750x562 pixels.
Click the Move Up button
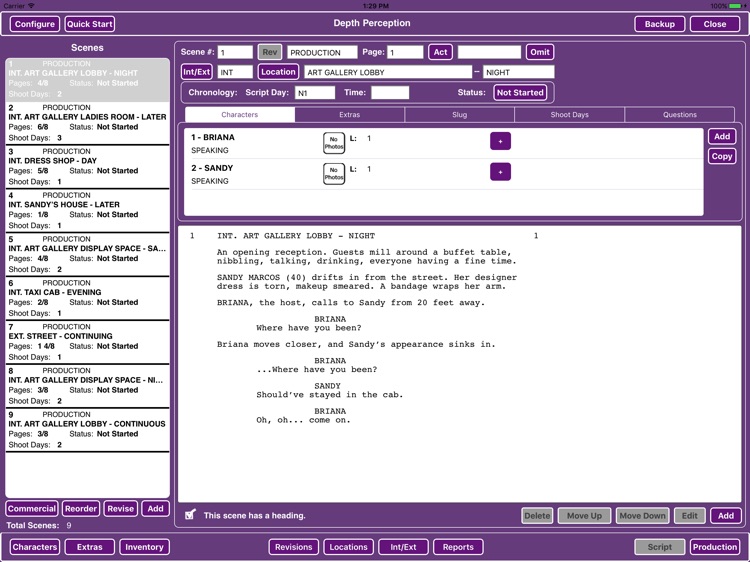coord(585,516)
